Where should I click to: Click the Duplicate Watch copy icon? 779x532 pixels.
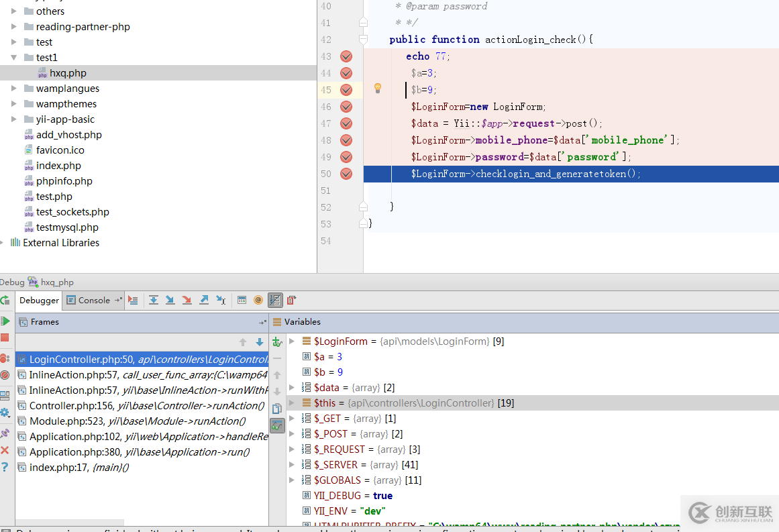(x=277, y=409)
